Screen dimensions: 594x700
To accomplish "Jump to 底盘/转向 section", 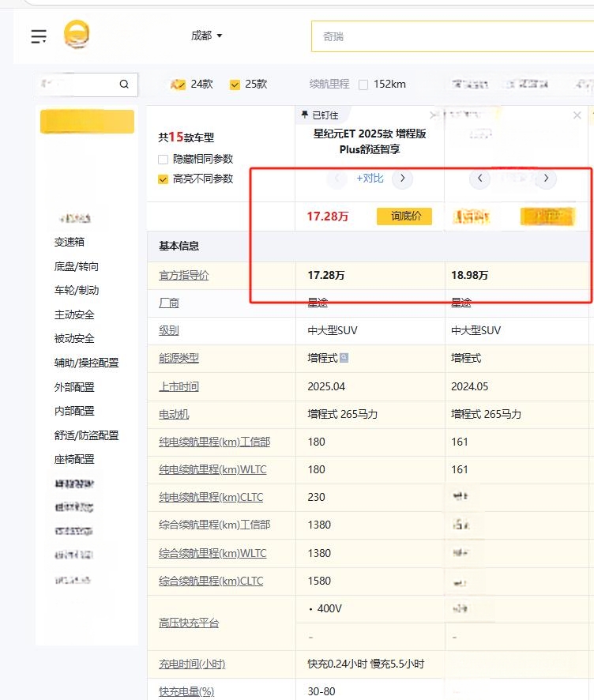I will pos(77,266).
